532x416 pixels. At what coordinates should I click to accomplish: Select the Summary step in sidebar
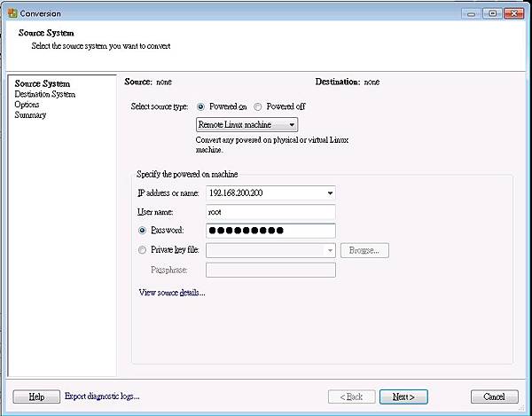[x=30, y=115]
